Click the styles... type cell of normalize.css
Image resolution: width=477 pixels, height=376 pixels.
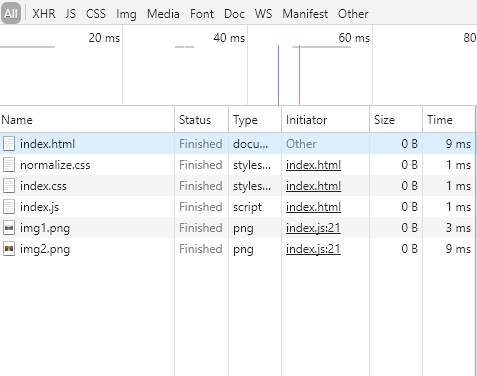[x=252, y=165]
